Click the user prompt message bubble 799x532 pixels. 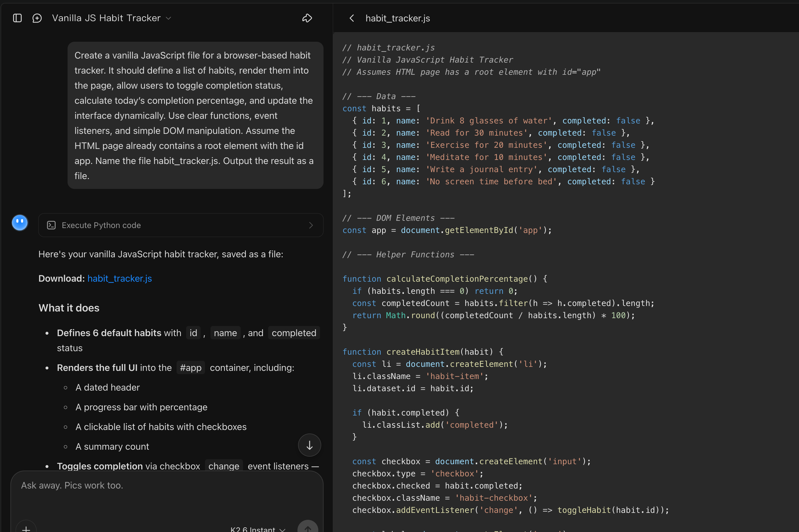[195, 115]
